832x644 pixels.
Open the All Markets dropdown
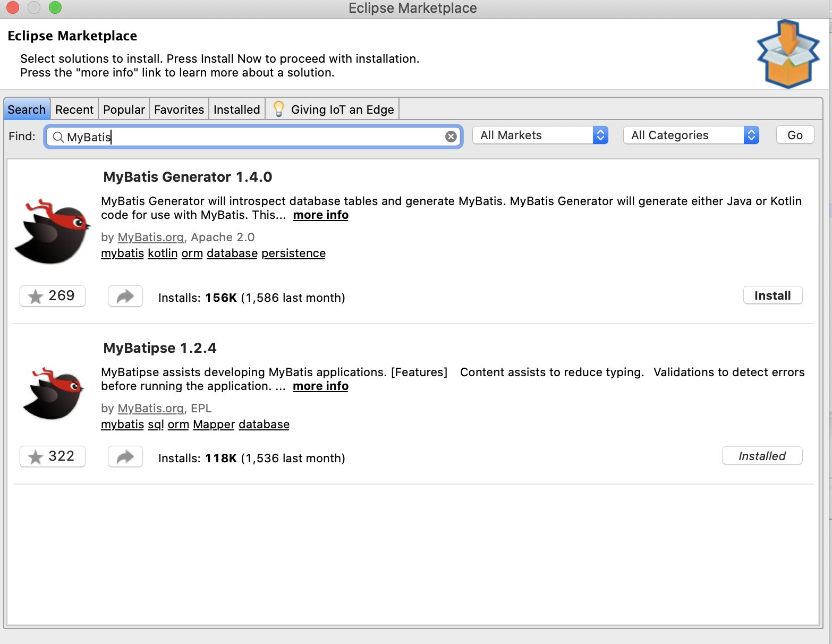click(x=540, y=135)
